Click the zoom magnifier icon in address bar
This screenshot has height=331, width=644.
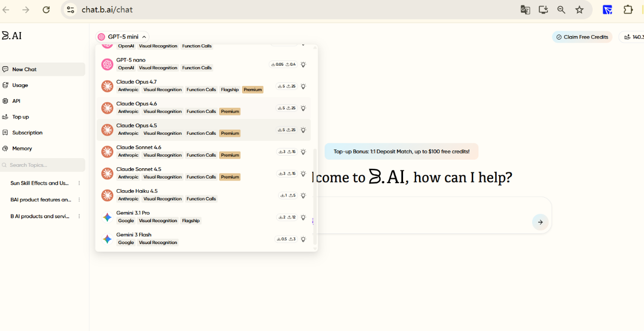(561, 10)
